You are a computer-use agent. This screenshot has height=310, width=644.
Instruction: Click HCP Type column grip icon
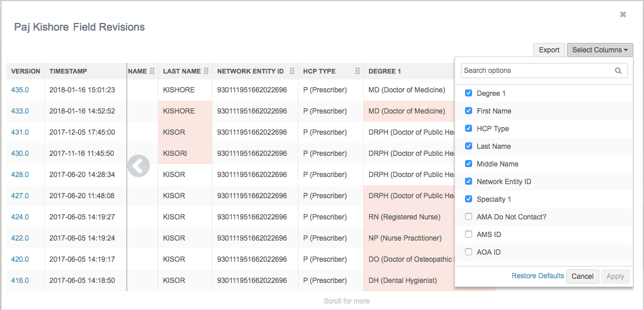[x=357, y=71]
